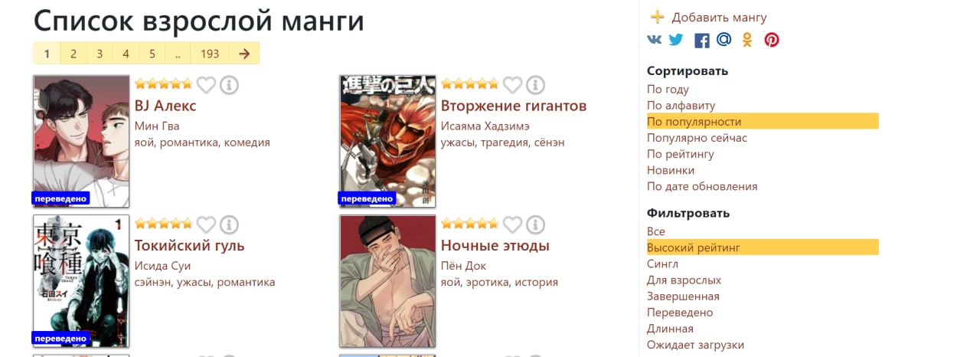Add Токийский гуль to favorites heart
The image size is (980, 357).
[206, 224]
